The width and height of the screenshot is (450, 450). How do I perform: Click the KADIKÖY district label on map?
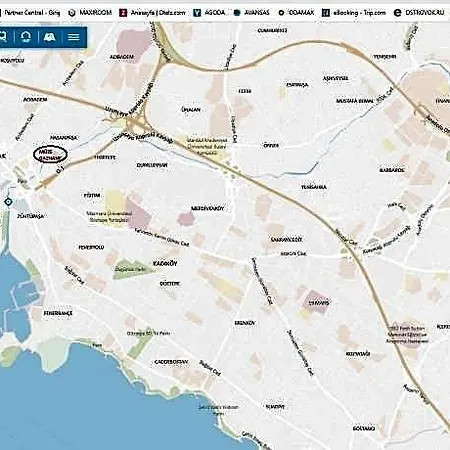[x=165, y=263]
